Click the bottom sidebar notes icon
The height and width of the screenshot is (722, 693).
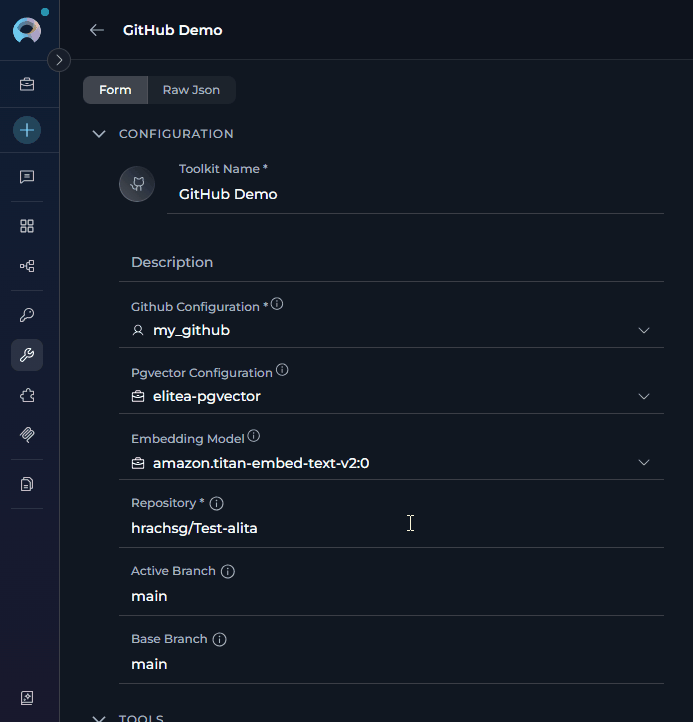point(27,698)
